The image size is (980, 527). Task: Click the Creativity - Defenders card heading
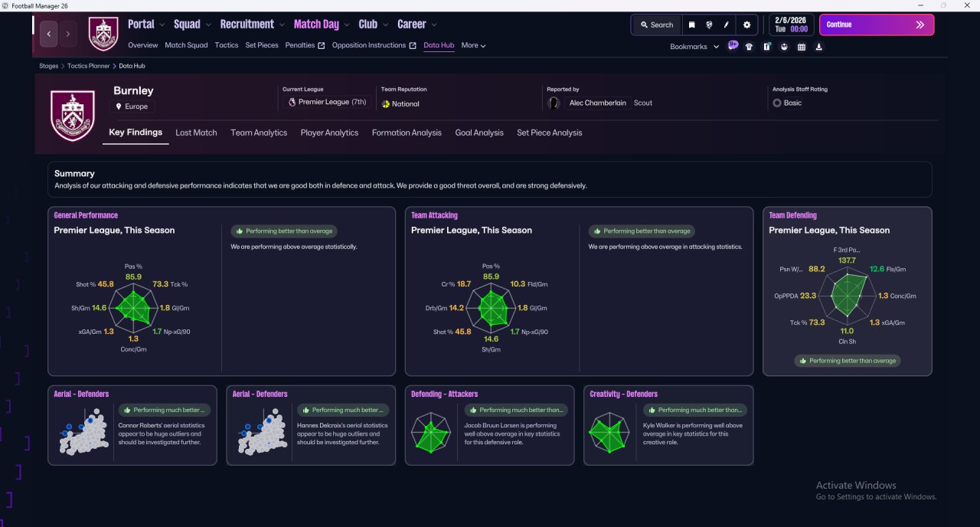(623, 394)
